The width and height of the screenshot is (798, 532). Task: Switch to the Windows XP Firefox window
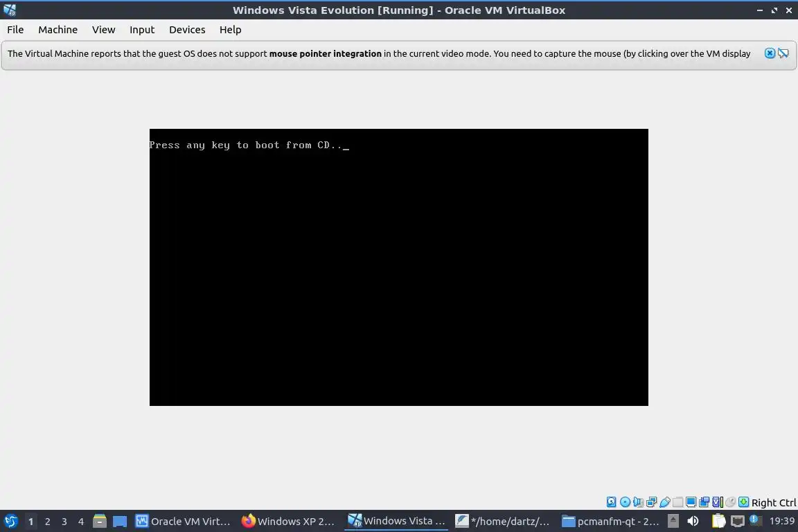click(x=289, y=522)
